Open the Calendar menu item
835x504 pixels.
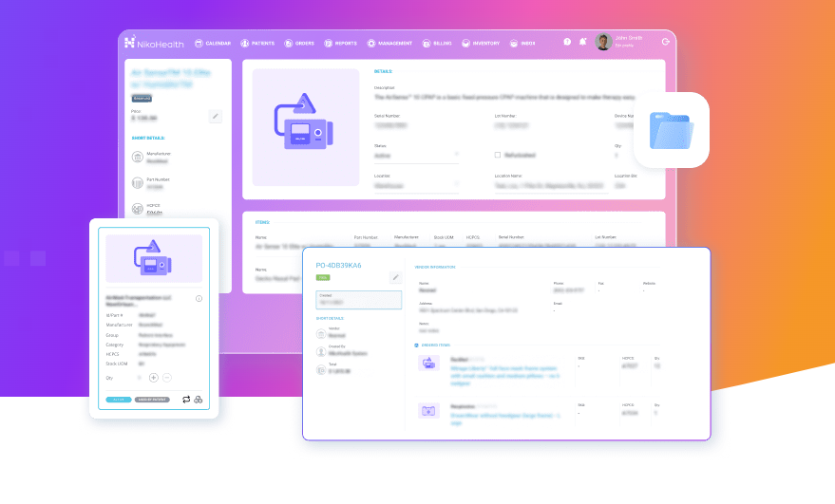pyautogui.click(x=213, y=43)
